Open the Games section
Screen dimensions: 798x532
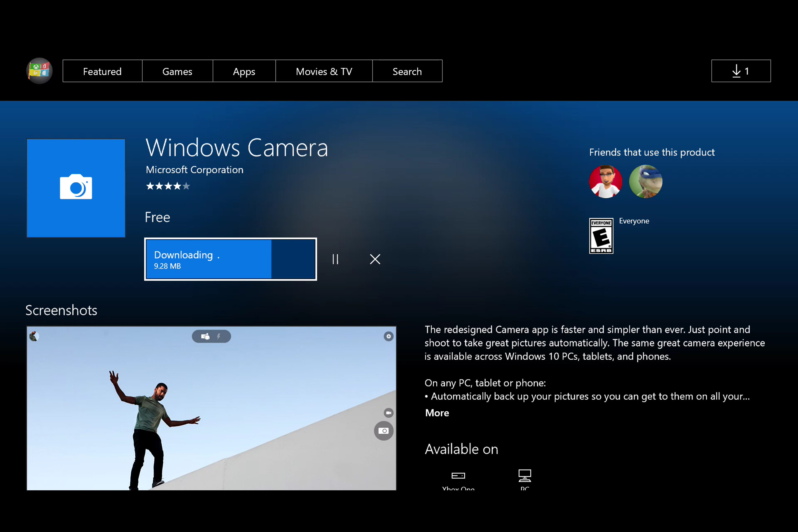(177, 71)
